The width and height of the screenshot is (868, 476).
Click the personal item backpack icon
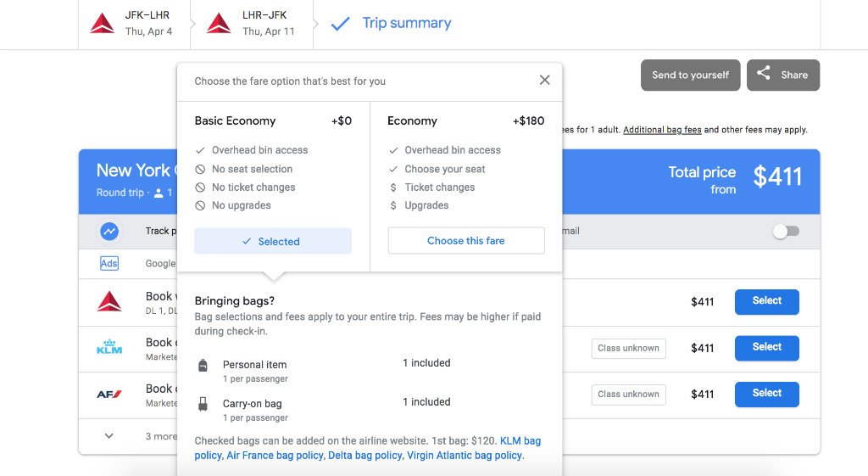pos(203,366)
